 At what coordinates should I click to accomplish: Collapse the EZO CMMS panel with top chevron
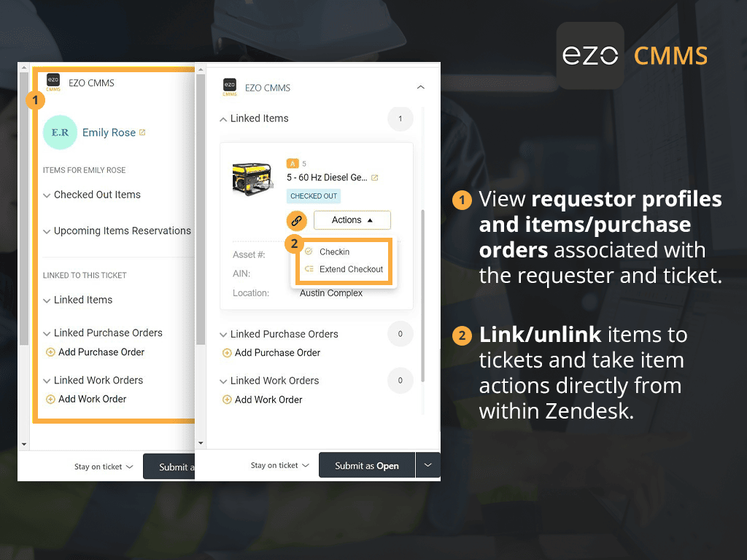[x=421, y=87]
